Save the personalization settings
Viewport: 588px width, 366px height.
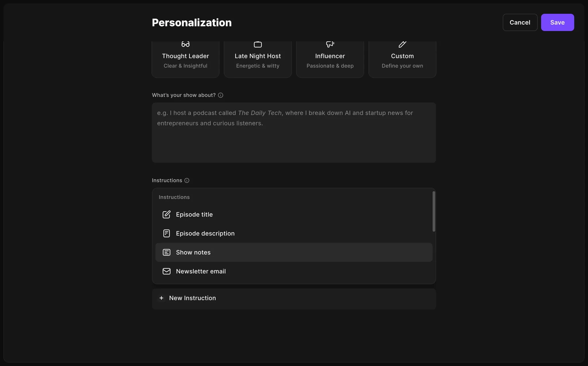tap(557, 22)
